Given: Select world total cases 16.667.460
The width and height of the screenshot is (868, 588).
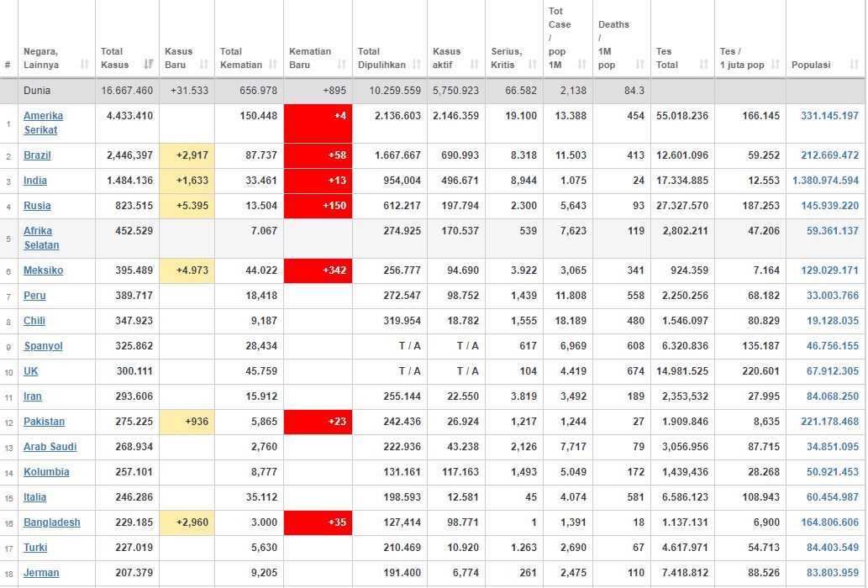Looking at the screenshot, I should click(x=127, y=91).
